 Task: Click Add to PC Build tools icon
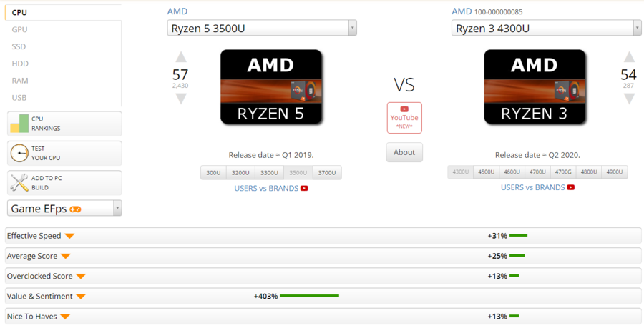tap(19, 182)
